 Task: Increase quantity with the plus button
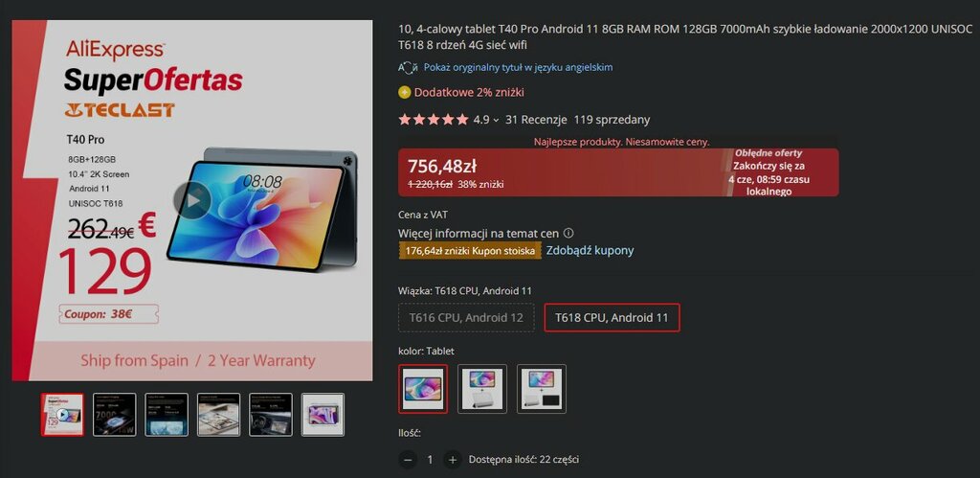[x=453, y=460]
